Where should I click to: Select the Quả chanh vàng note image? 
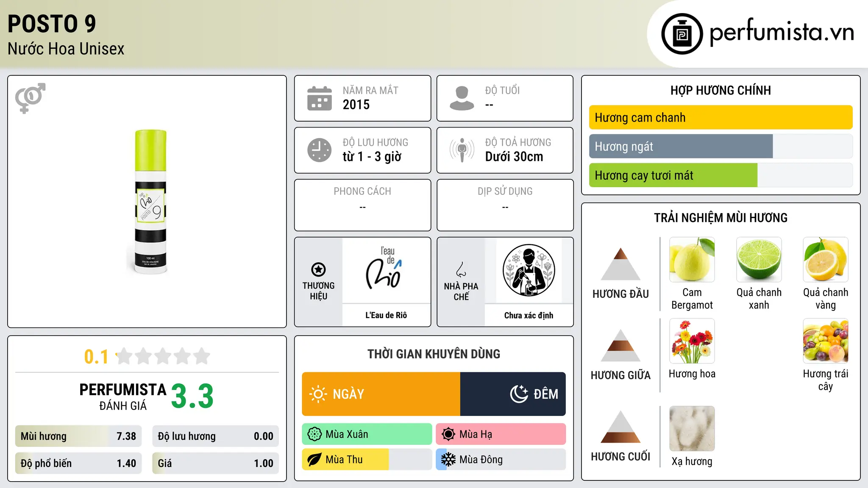[x=826, y=260]
